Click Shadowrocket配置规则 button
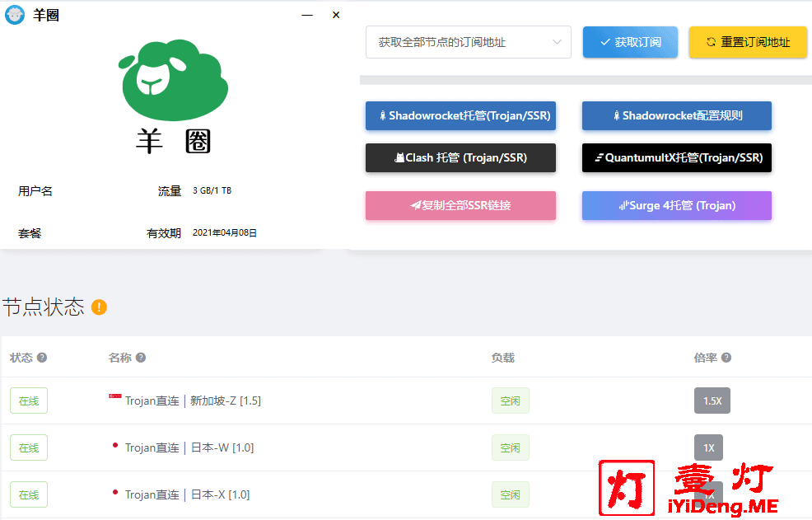The height and width of the screenshot is (520, 812). point(677,115)
